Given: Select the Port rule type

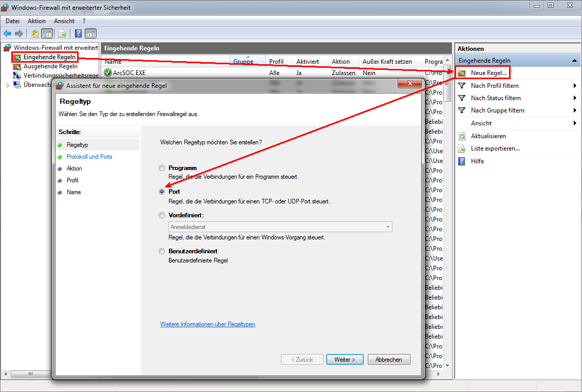Looking at the screenshot, I should point(162,191).
